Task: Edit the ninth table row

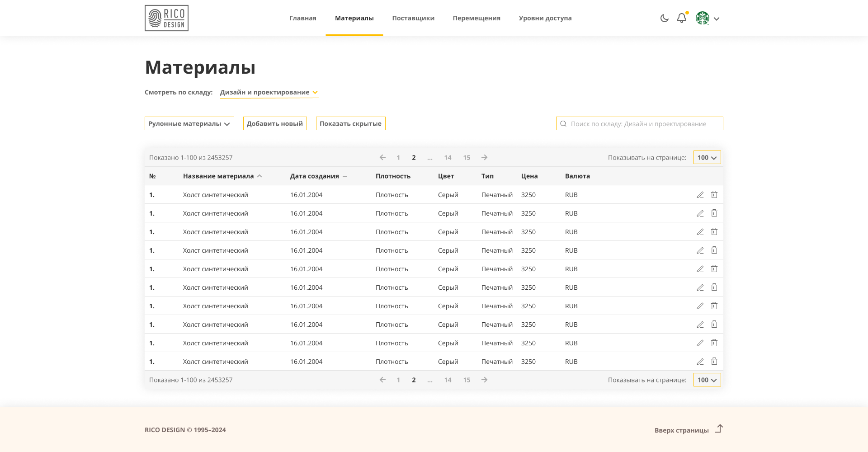Action: pos(700,343)
